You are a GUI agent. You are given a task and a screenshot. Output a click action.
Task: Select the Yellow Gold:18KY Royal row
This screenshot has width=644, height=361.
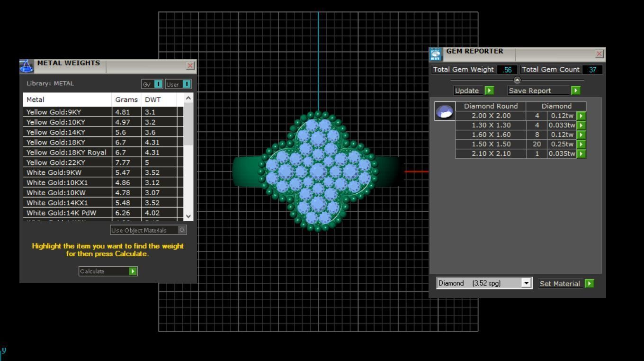point(103,152)
